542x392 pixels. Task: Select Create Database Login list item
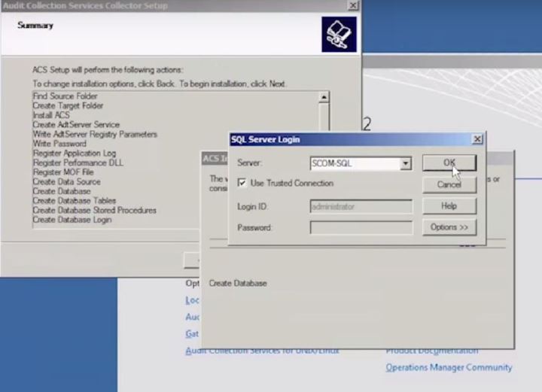pyautogui.click(x=72, y=220)
